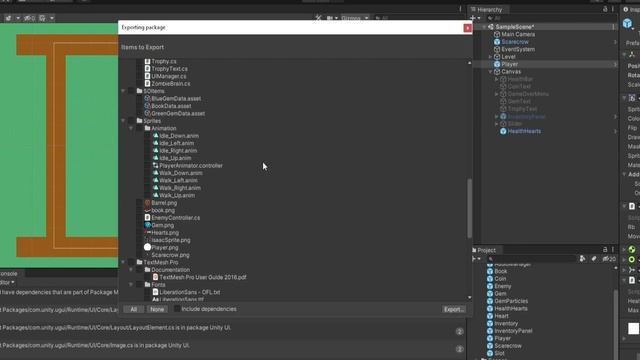The width and height of the screenshot is (640, 360).
Task: Click the Gem.png sprite icon
Action: (x=147, y=225)
